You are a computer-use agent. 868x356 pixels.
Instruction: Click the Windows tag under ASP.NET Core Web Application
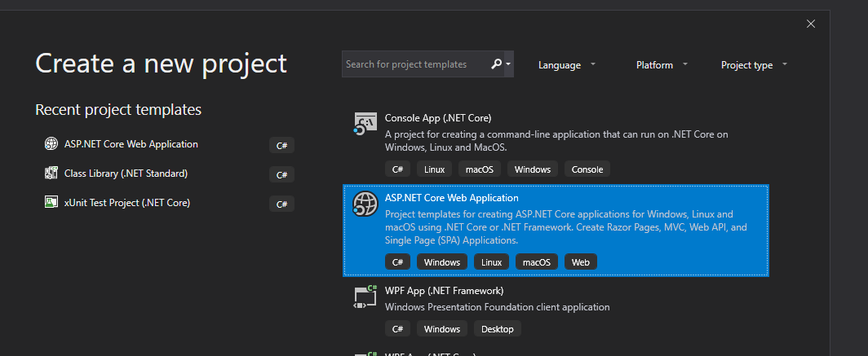(x=442, y=262)
